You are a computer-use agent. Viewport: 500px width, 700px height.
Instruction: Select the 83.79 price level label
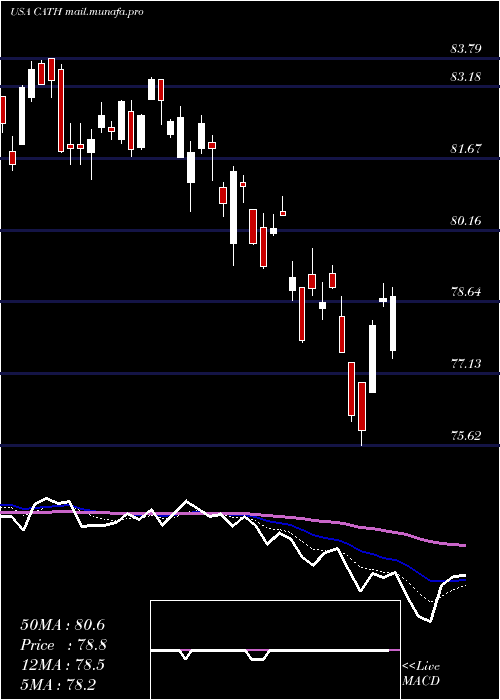click(x=466, y=49)
